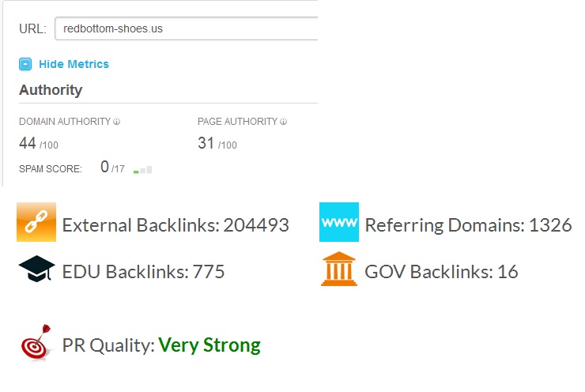The height and width of the screenshot is (392, 585).
Task: Click the graduation cap EDU Backlinks icon
Action: 36,269
